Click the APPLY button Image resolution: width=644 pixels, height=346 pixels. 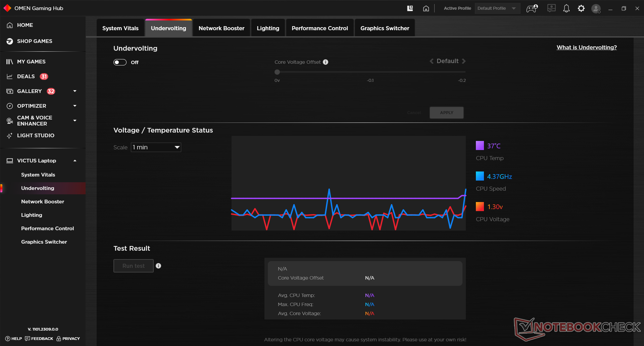447,113
